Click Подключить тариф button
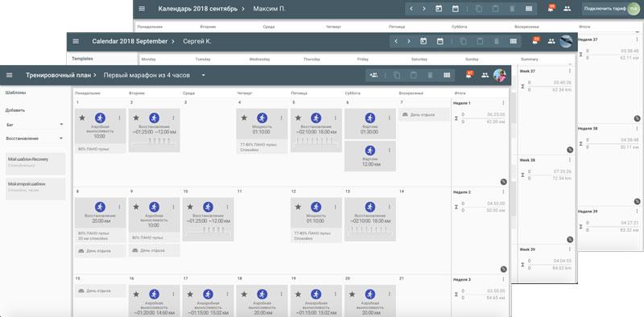Viewport: 644px width, 317px height. tap(605, 9)
